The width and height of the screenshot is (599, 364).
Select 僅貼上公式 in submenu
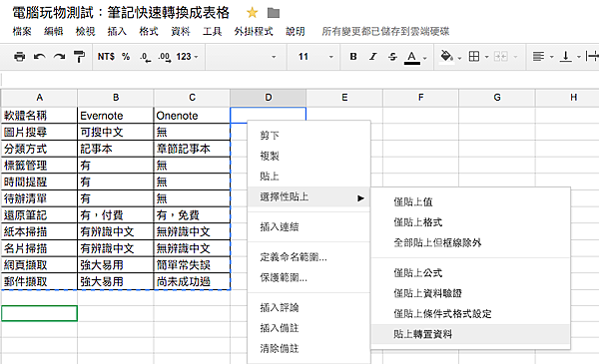tap(470, 273)
